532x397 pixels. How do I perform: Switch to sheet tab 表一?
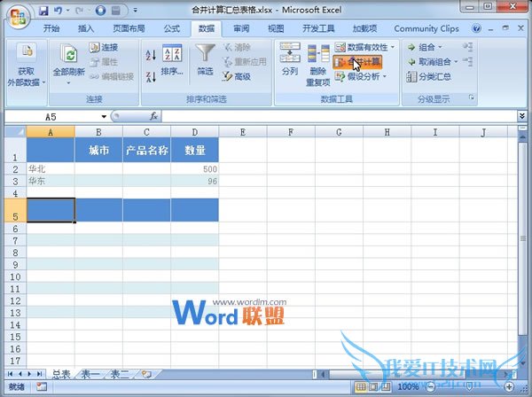tap(90, 374)
